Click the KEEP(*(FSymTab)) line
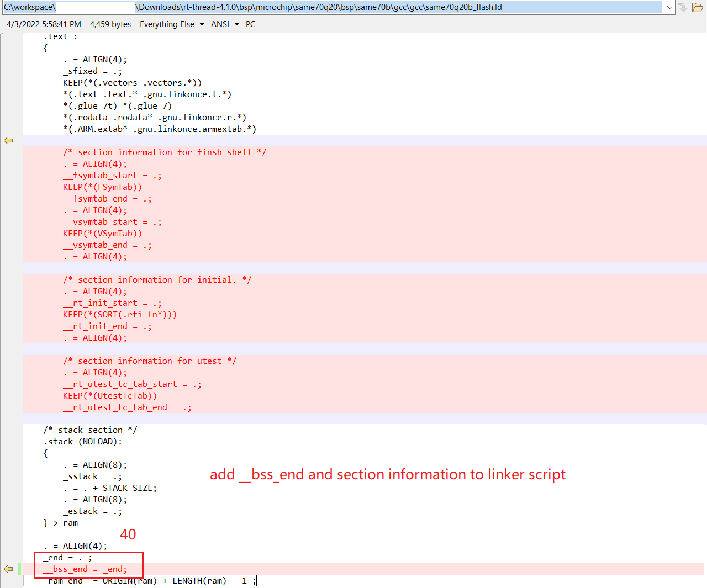This screenshot has width=707, height=588. pos(102,187)
